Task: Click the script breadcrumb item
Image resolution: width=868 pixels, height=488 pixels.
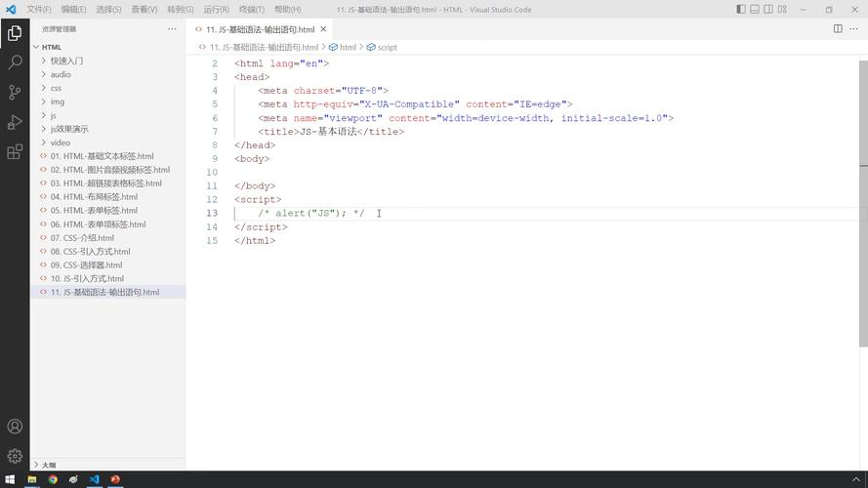Action: point(382,47)
